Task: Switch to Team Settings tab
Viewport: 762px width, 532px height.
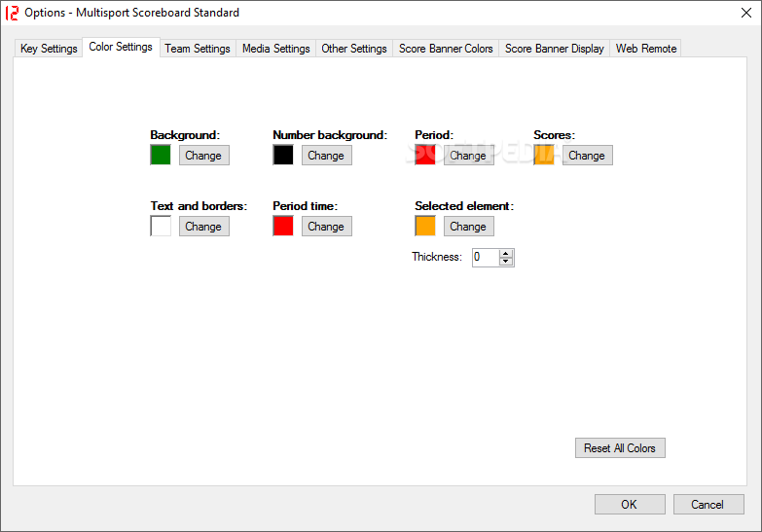Action: 198,48
